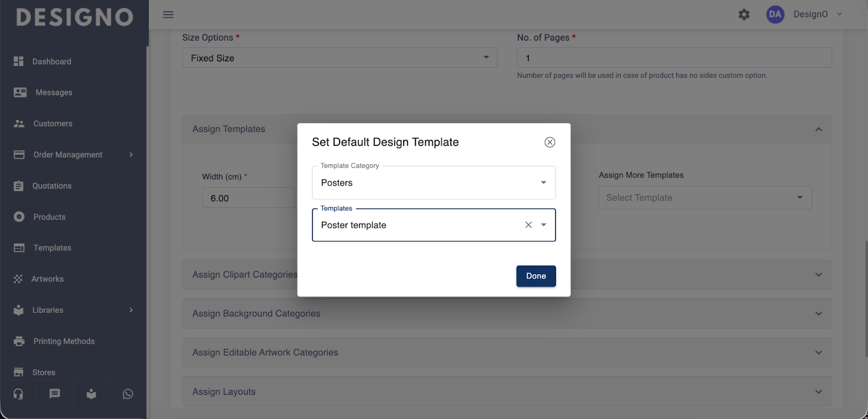This screenshot has width=868, height=419.
Task: Close the Set Default Design Template dialog
Action: click(550, 142)
